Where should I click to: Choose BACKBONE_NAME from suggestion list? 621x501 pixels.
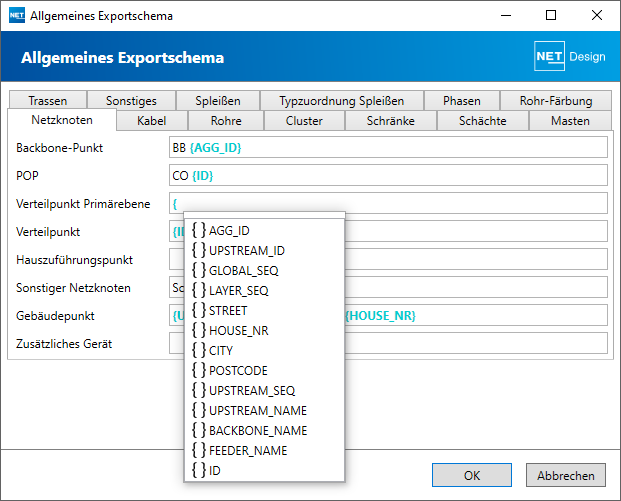coord(264,431)
